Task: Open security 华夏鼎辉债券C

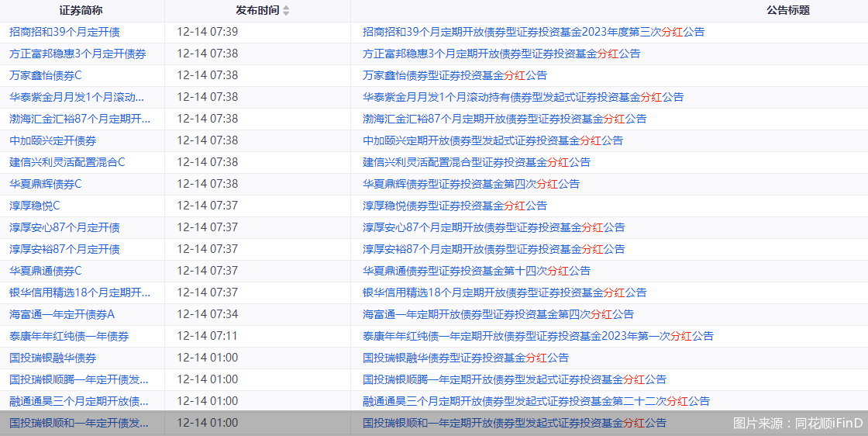Action: pyautogui.click(x=46, y=184)
